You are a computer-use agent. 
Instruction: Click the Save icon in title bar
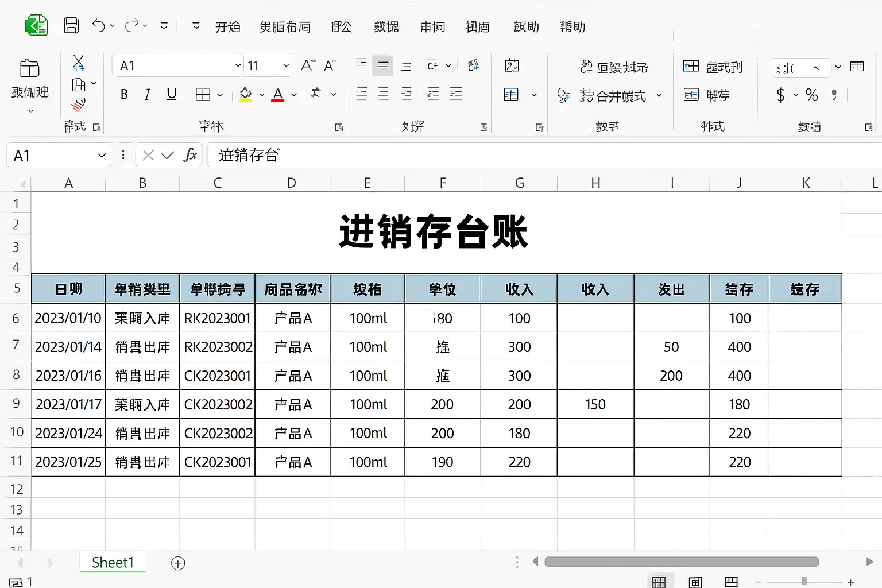tap(71, 26)
